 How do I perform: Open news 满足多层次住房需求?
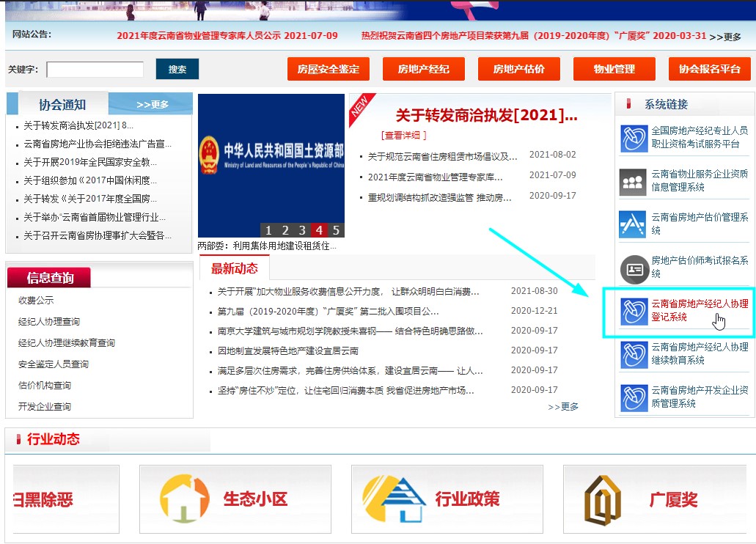pyautogui.click(x=350, y=371)
